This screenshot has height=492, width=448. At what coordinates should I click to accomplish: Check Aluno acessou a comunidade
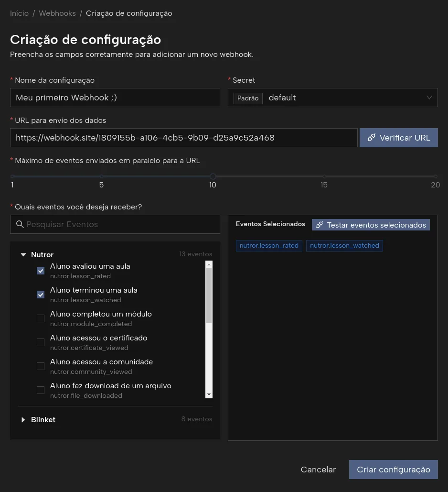pyautogui.click(x=41, y=366)
